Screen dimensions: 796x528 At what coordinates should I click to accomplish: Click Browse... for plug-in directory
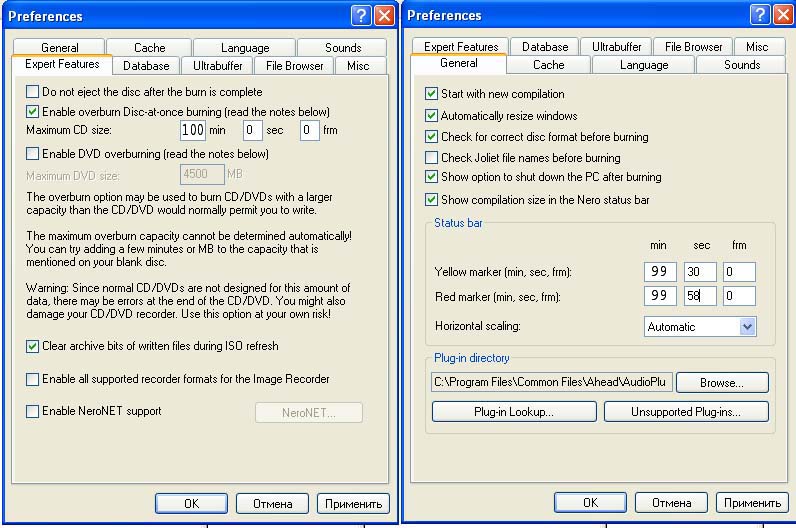pyautogui.click(x=721, y=382)
